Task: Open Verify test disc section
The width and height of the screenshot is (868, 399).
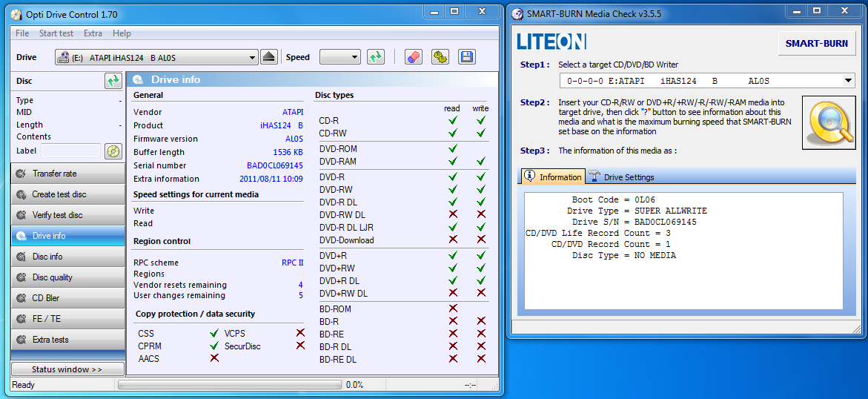Action: tap(68, 215)
